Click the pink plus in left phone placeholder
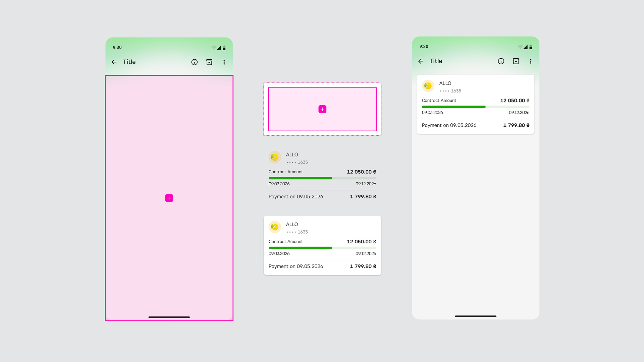Image resolution: width=644 pixels, height=362 pixels. (x=169, y=198)
